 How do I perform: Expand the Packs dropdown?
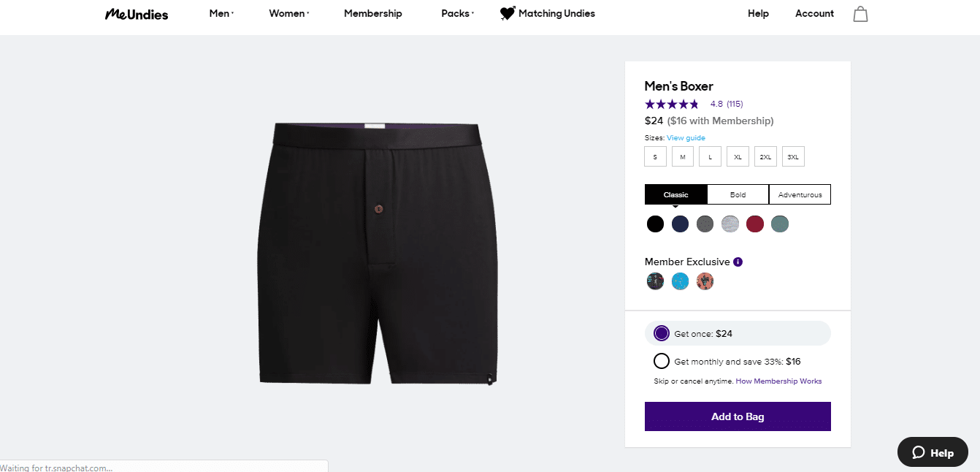456,13
